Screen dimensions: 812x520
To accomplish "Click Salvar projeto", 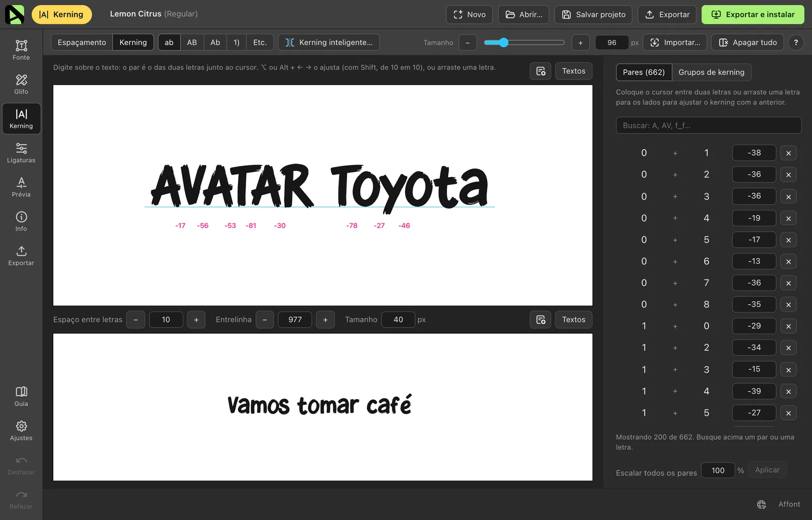I will coord(593,15).
